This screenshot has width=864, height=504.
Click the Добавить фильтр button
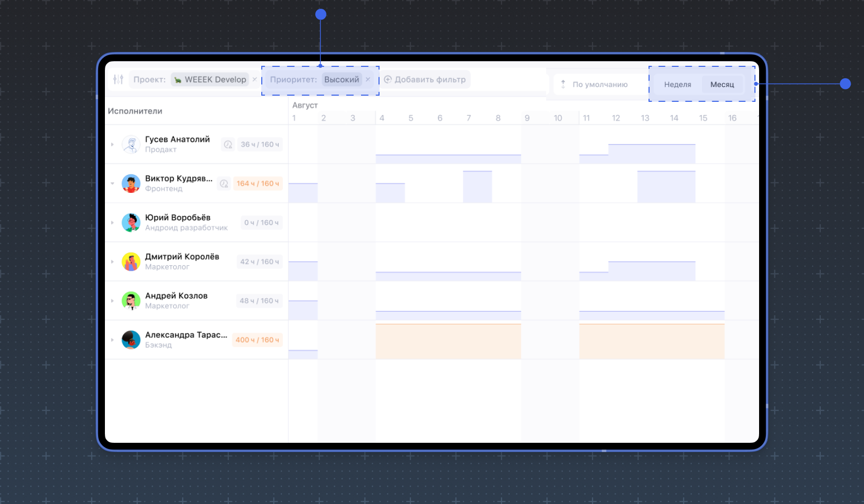tap(425, 80)
